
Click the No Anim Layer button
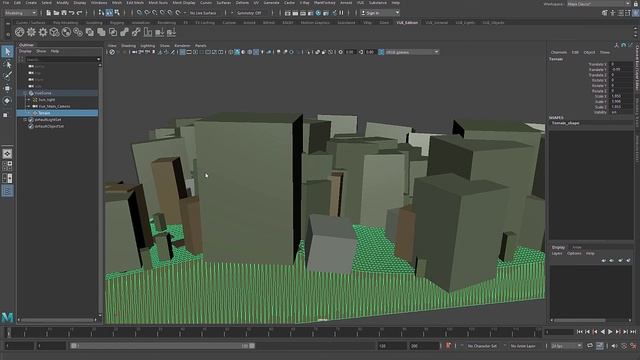523,346
